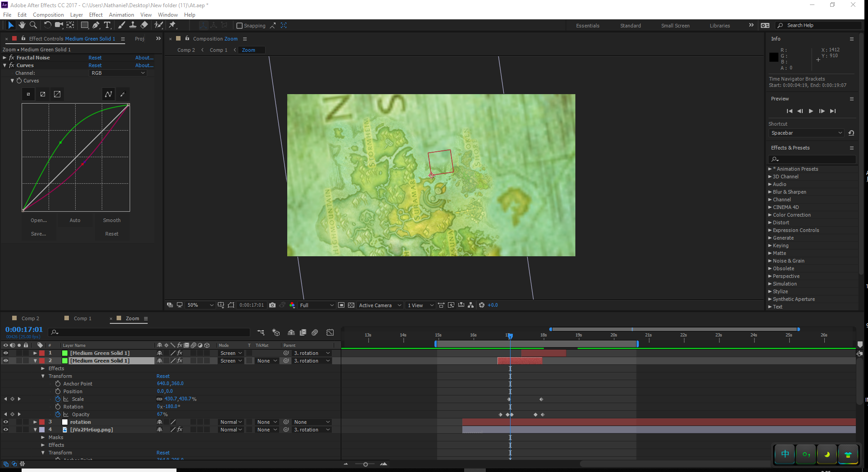Image resolution: width=868 pixels, height=472 pixels.
Task: Enable the Snapping checkbox
Action: (x=240, y=26)
